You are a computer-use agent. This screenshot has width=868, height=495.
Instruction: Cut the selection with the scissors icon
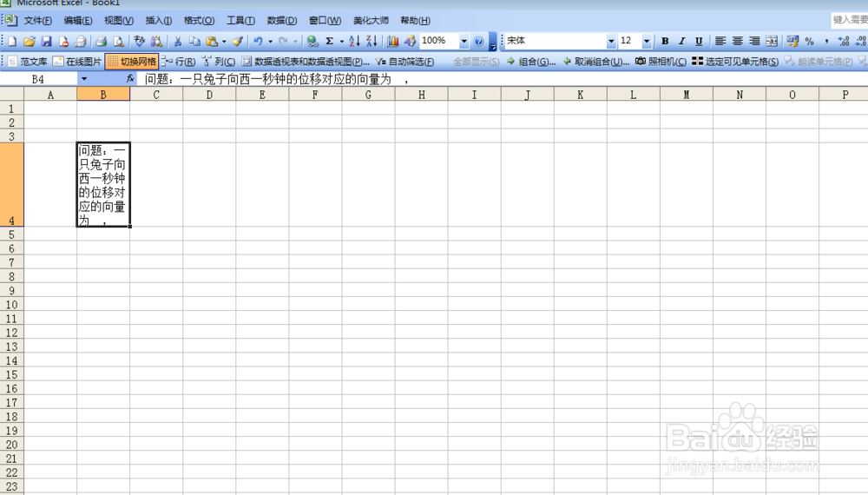coord(178,41)
